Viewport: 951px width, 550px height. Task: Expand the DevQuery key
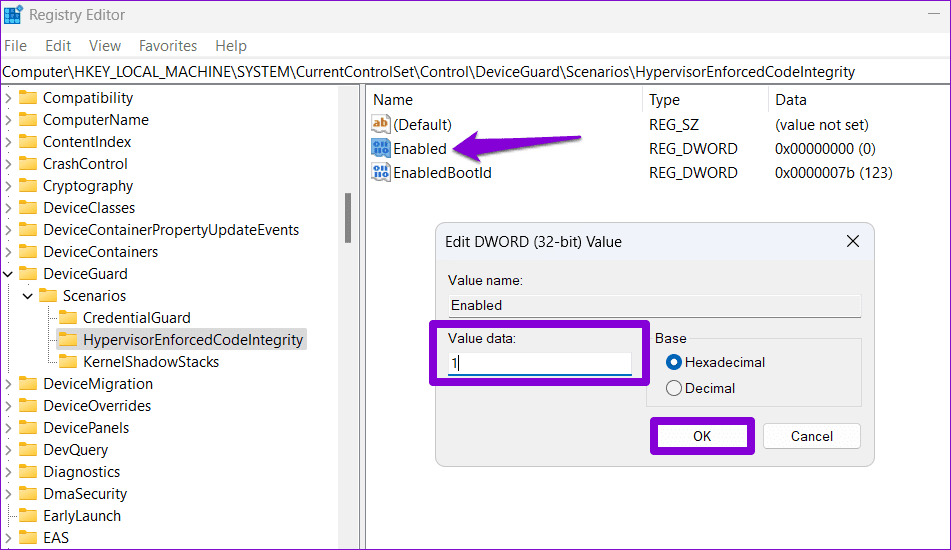(x=8, y=449)
